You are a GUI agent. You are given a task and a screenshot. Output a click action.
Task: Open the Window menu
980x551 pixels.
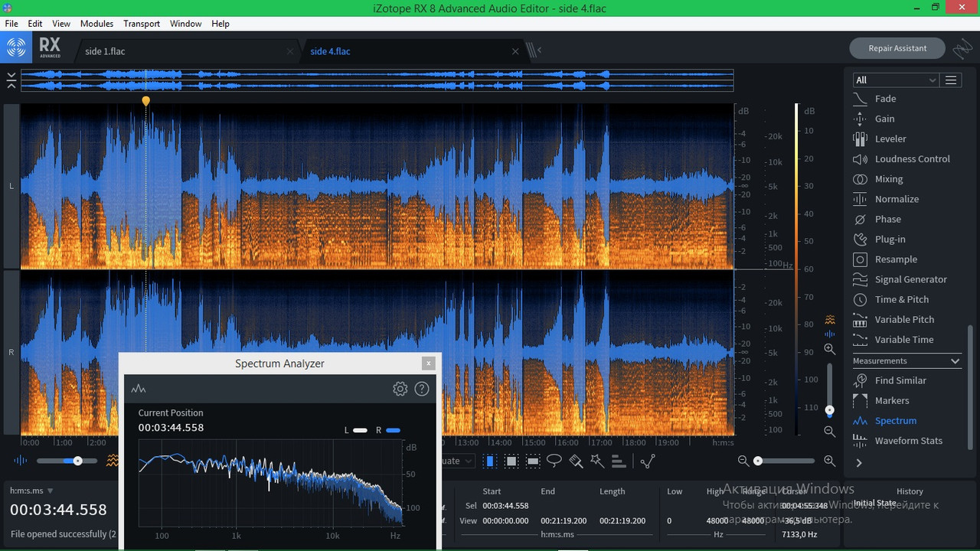(x=186, y=24)
